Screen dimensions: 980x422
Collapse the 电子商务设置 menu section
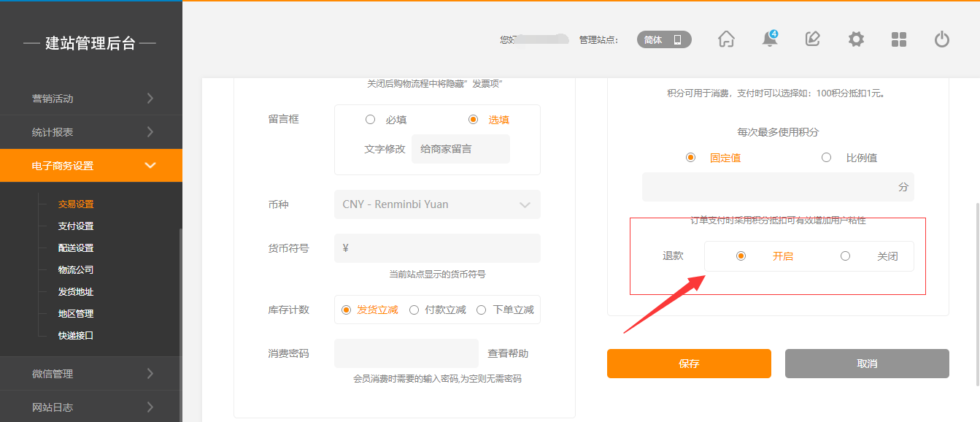pyautogui.click(x=91, y=166)
